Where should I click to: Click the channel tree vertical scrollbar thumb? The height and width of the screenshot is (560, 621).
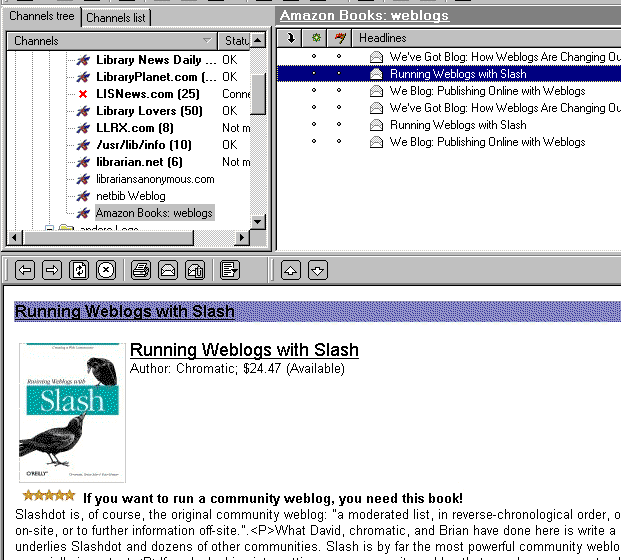click(x=258, y=95)
